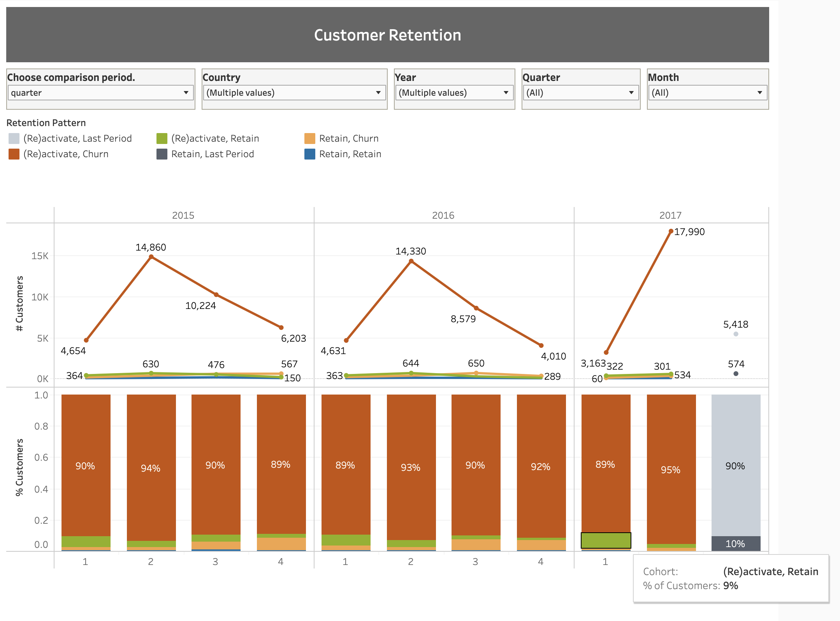Click the highlighted green segment in 2017 Q1
This screenshot has height=621, width=840.
pyautogui.click(x=606, y=540)
